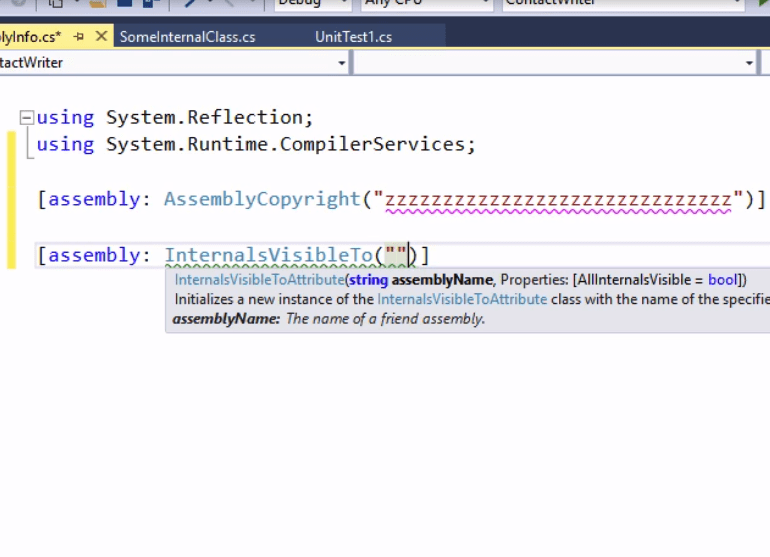Click the InternalsVisibleToAttribute link in tooltip description
Viewport: 770px width, 557px height.
[x=462, y=300]
